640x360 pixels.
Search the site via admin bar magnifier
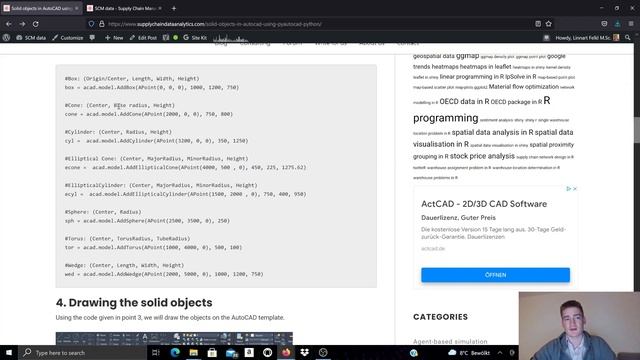coord(628,38)
